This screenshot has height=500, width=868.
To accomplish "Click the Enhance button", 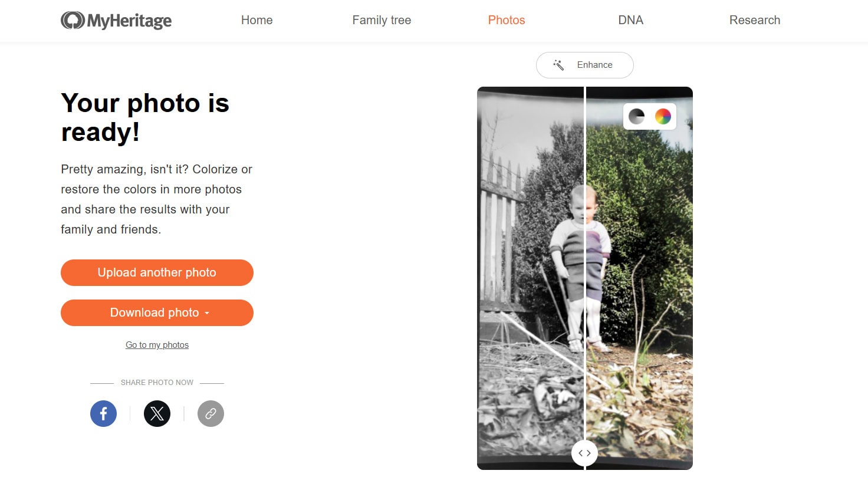I will click(594, 65).
